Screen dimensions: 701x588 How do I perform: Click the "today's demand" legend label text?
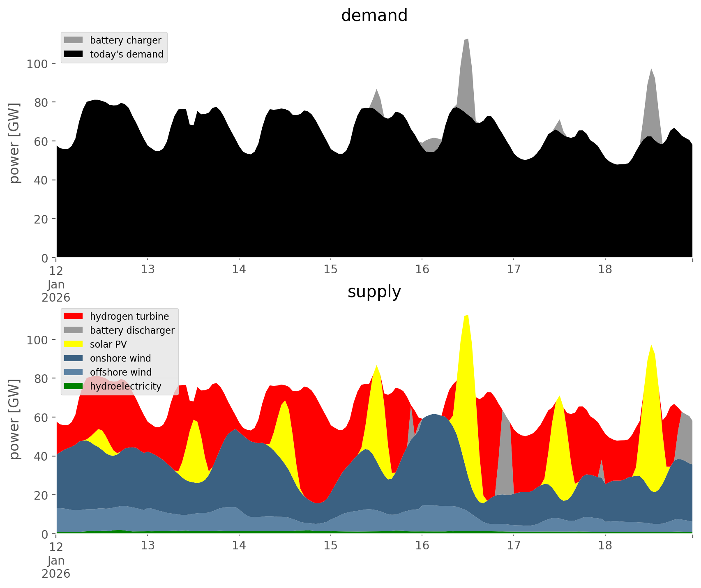pos(127,54)
